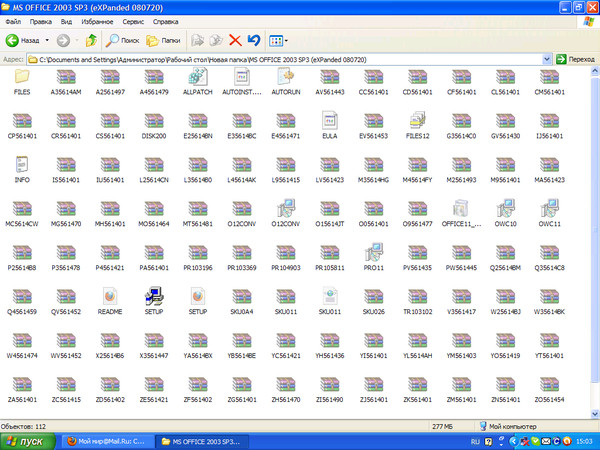Switch to Мой мир@Mail.Ru taskbar window
The image size is (600, 450).
(107, 442)
